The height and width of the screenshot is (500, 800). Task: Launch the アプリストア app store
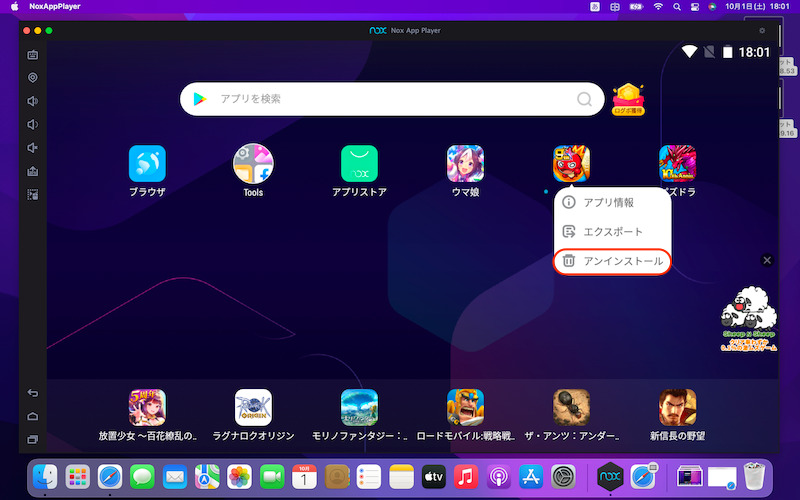click(359, 164)
